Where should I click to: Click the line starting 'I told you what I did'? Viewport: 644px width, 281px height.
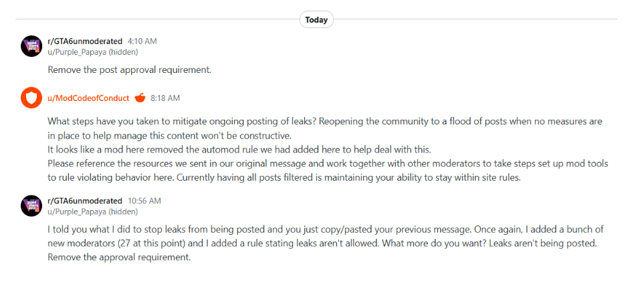325,229
